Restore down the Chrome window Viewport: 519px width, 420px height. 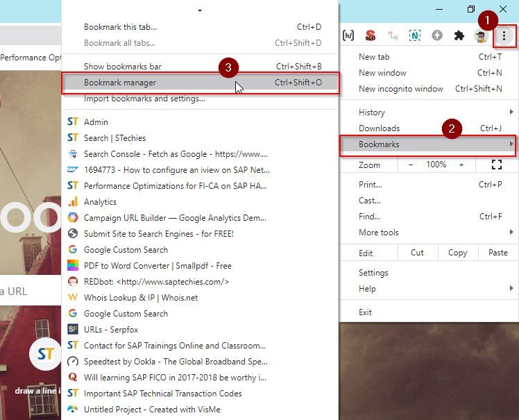pos(471,9)
